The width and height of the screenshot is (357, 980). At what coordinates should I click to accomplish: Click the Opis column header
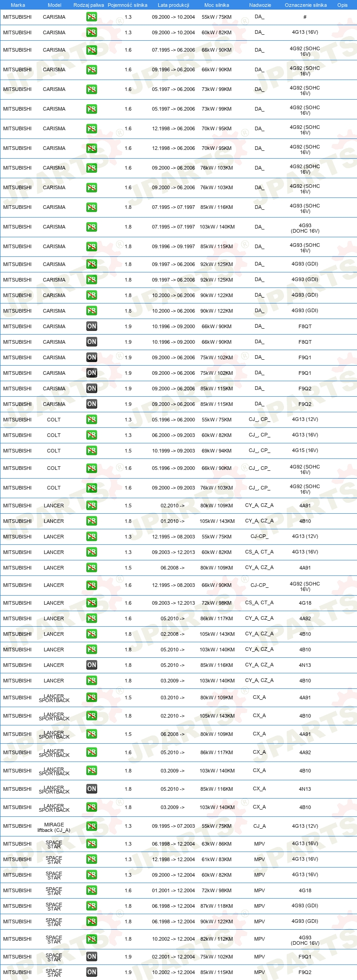[342, 5]
